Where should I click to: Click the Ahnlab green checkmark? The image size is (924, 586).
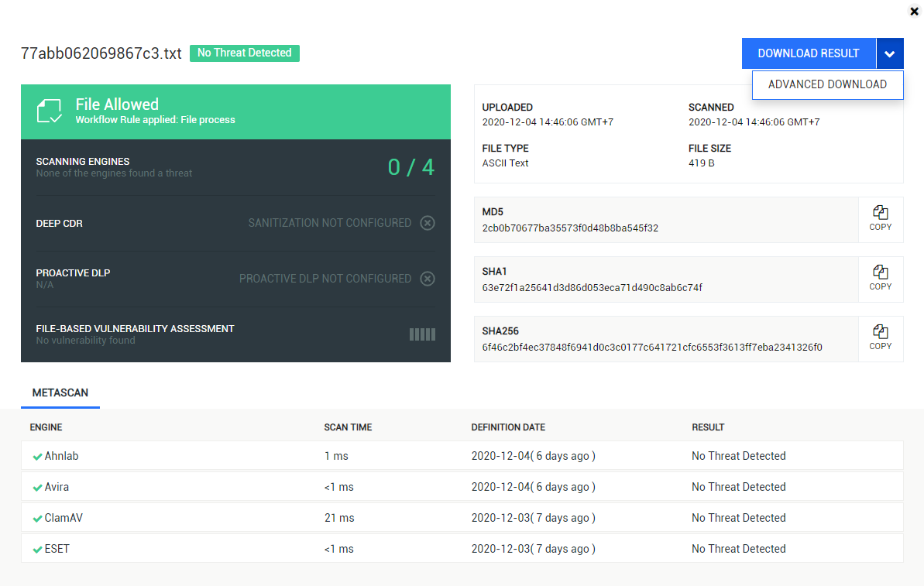pyautogui.click(x=37, y=457)
